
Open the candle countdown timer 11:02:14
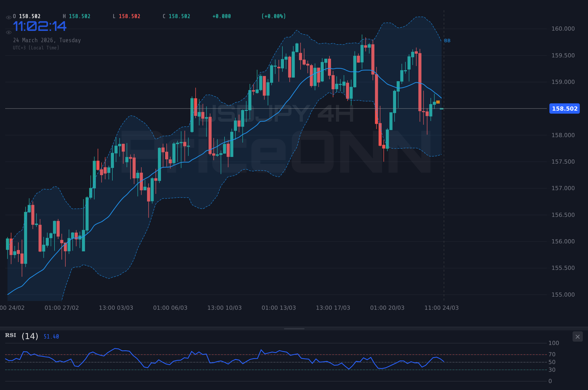40,26
